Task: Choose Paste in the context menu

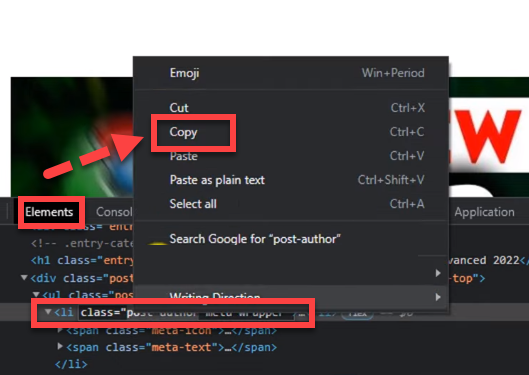Action: pyautogui.click(x=291, y=156)
